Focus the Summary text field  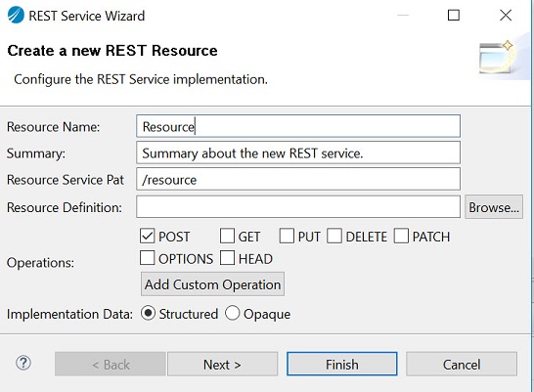[298, 152]
